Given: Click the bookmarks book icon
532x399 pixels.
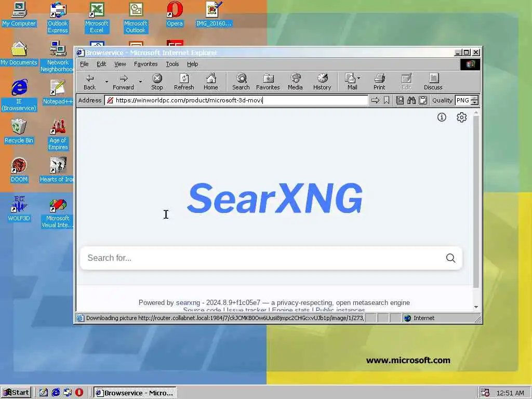Looking at the screenshot, I should click(400, 100).
